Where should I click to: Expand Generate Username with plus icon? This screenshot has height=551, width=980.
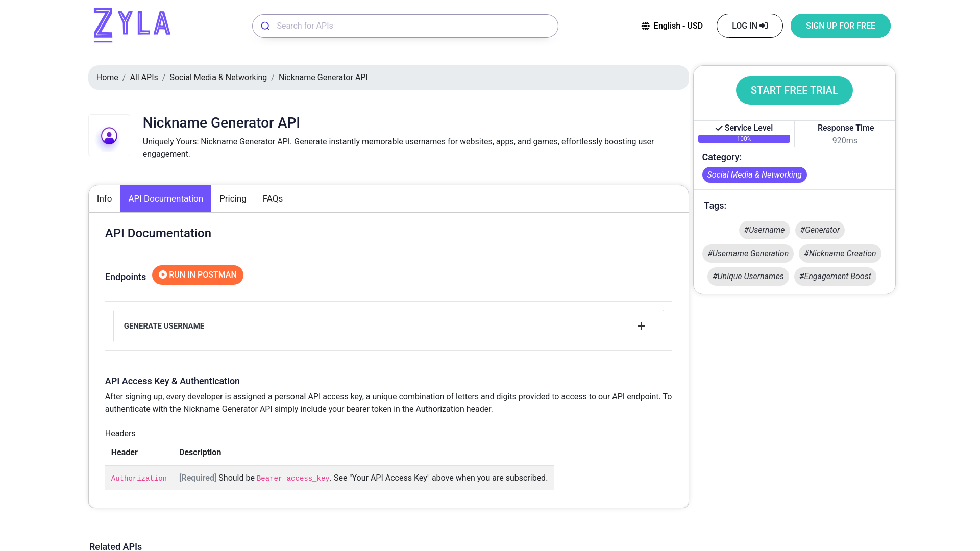click(x=642, y=326)
